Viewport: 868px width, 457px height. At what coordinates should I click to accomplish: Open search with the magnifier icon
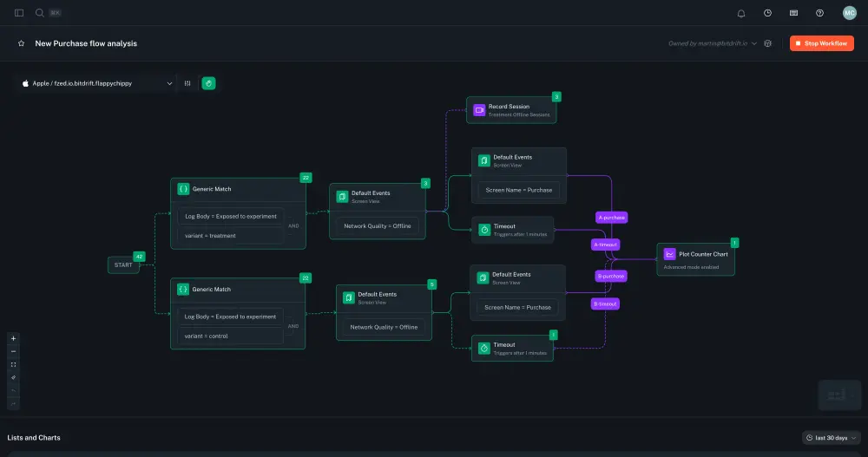point(40,13)
